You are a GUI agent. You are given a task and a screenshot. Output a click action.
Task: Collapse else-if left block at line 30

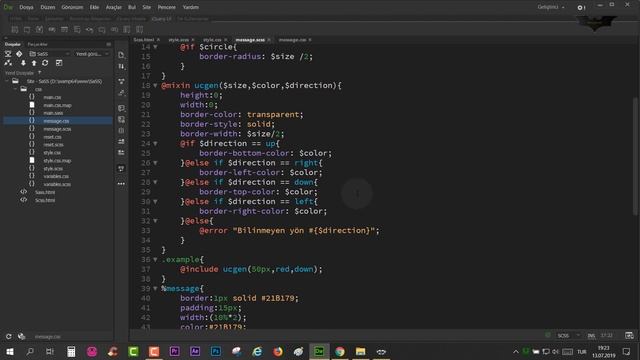point(156,202)
